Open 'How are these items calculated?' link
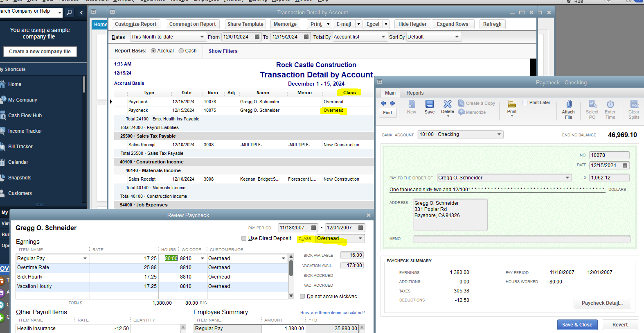 (332, 313)
